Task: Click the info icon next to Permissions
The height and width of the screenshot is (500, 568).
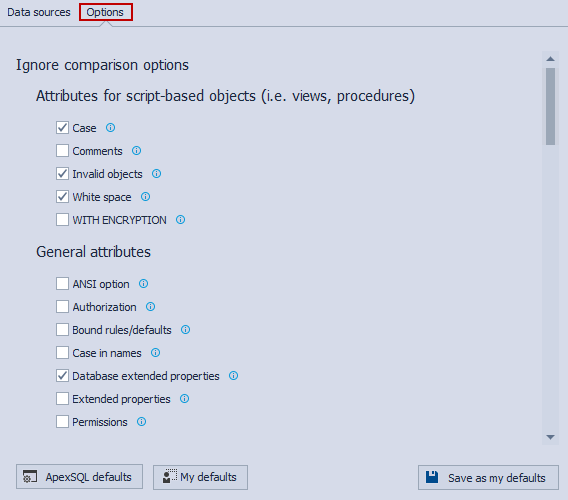Action: [x=142, y=422]
